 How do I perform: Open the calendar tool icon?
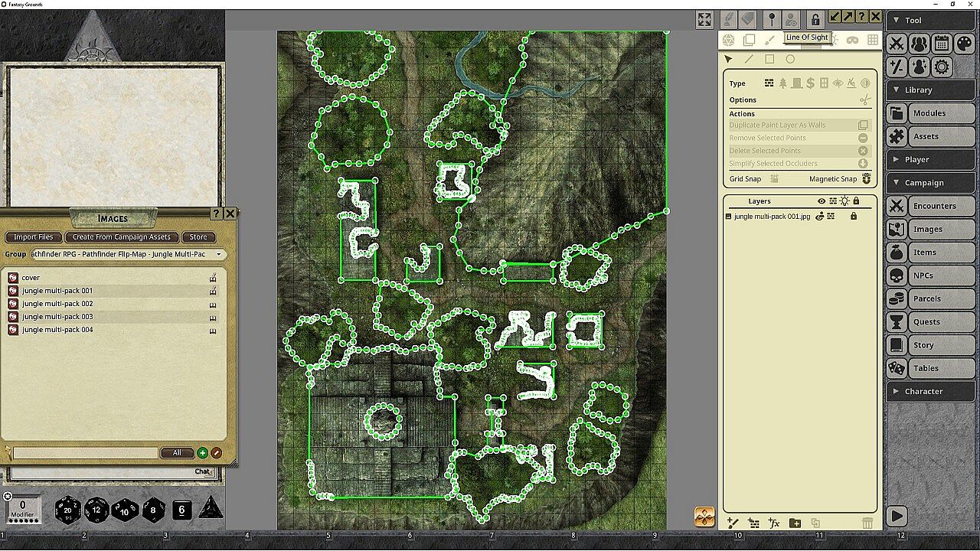(942, 44)
